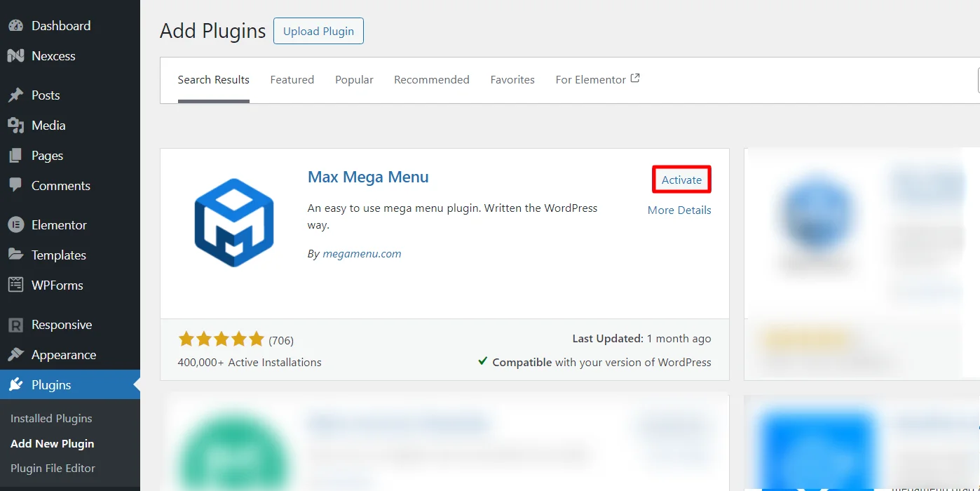
Task: Switch to the Recommended tab
Action: click(x=432, y=80)
